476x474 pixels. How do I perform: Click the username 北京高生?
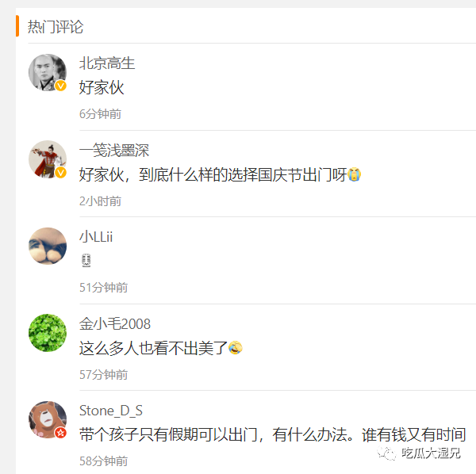(107, 63)
